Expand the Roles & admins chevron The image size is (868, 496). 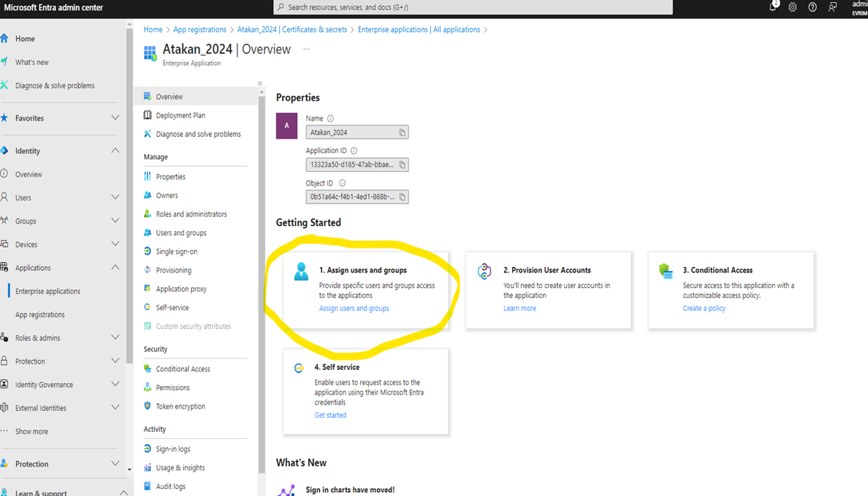click(x=115, y=337)
